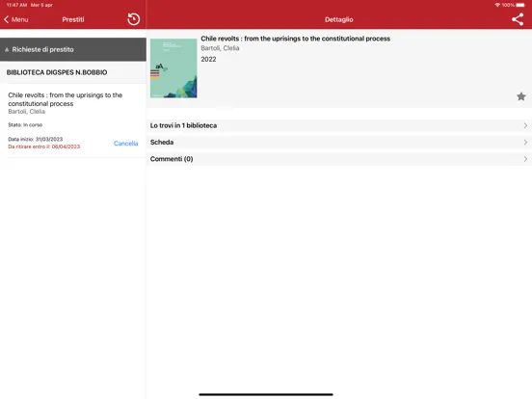
Task: Tap the back chevron beside Menu
Action: (6, 19)
